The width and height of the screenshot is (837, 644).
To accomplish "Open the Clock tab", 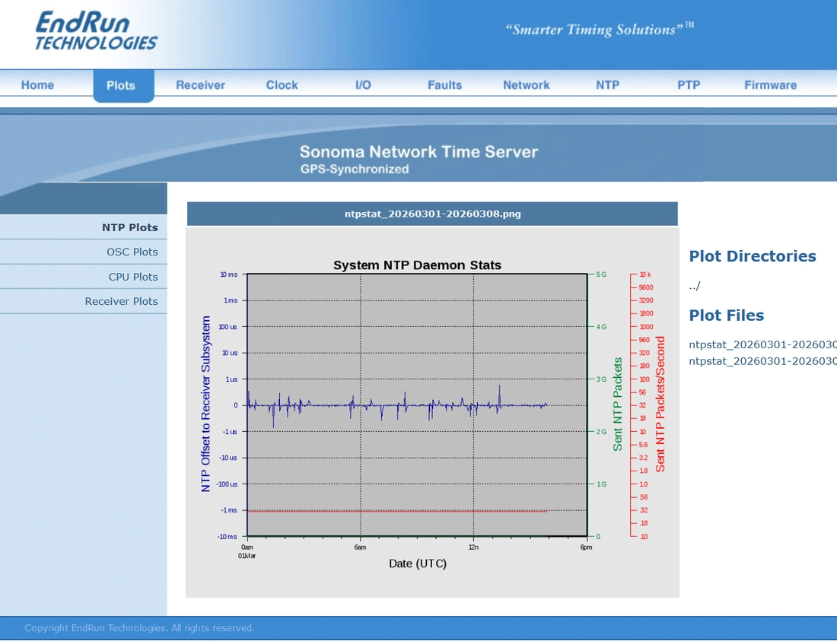I will [282, 85].
